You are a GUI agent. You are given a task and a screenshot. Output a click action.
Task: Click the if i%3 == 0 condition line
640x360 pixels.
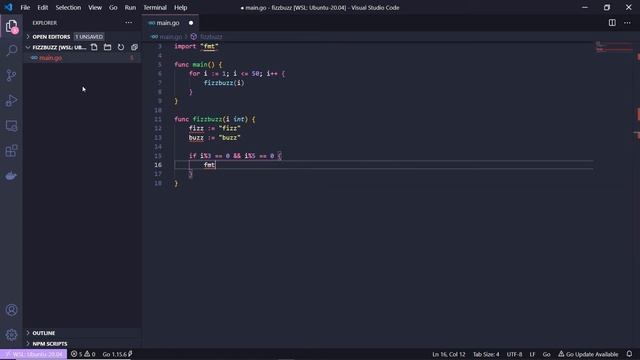pos(235,156)
